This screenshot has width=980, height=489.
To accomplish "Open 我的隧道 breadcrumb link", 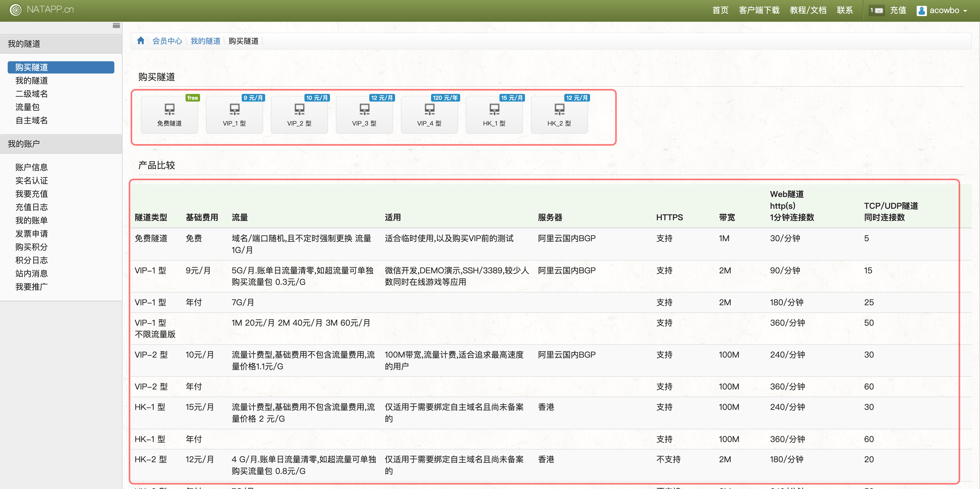I will (205, 41).
